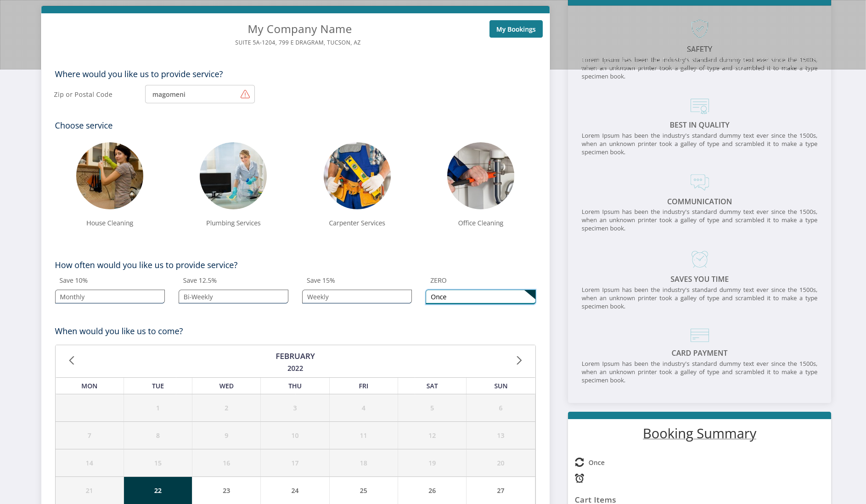Click the Card Payment icon
The image size is (866, 504).
coord(700,335)
